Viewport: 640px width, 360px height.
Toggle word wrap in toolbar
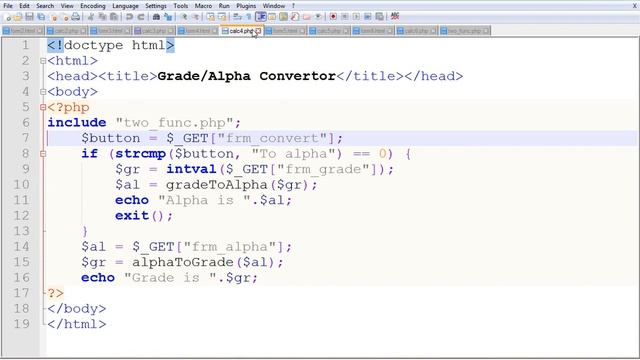click(x=237, y=17)
